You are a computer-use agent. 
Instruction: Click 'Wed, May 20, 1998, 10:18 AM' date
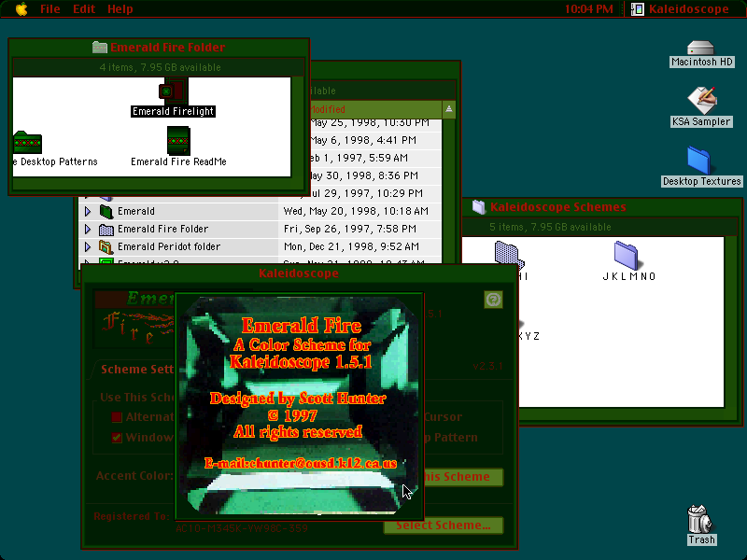click(356, 211)
